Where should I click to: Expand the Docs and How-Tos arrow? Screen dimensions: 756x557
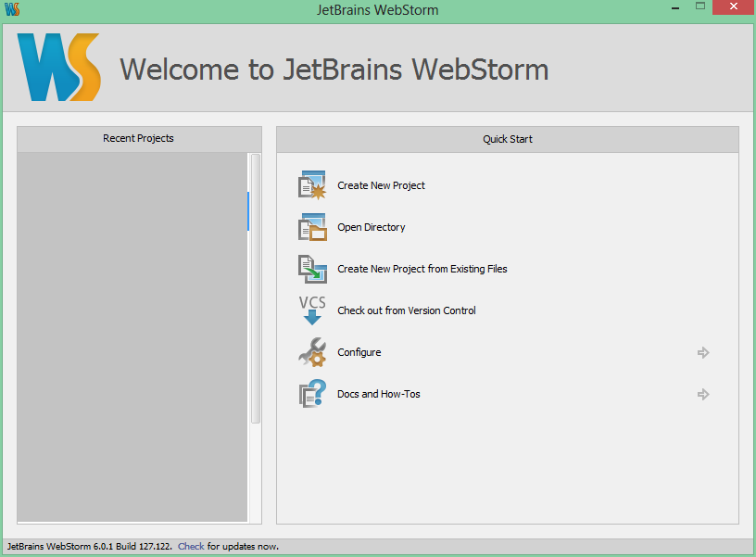point(703,395)
